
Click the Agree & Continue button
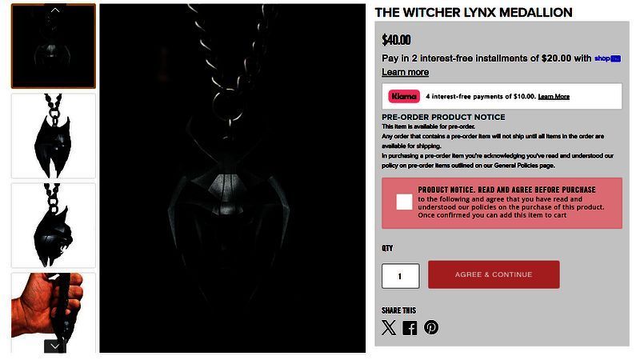tap(494, 274)
